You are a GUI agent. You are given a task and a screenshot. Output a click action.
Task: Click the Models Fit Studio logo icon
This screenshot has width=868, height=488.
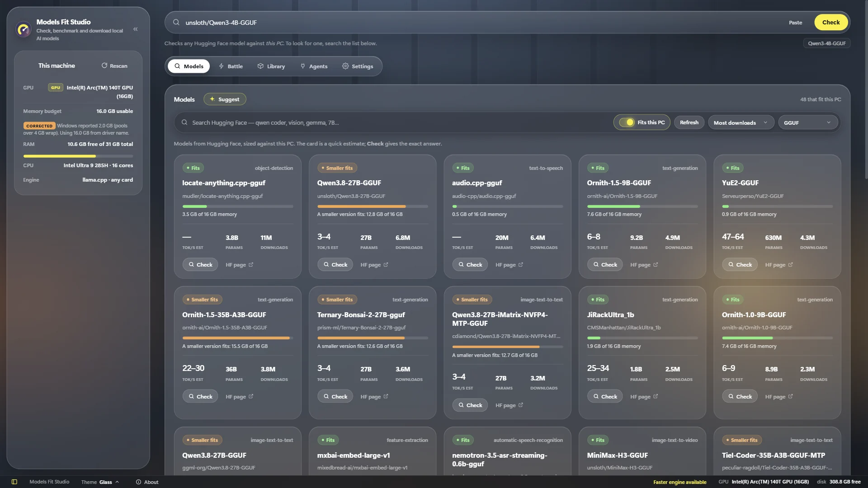pos(23,29)
